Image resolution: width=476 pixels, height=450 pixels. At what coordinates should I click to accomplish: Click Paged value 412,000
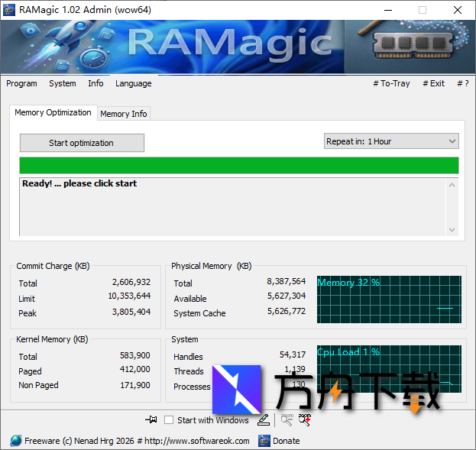[134, 369]
